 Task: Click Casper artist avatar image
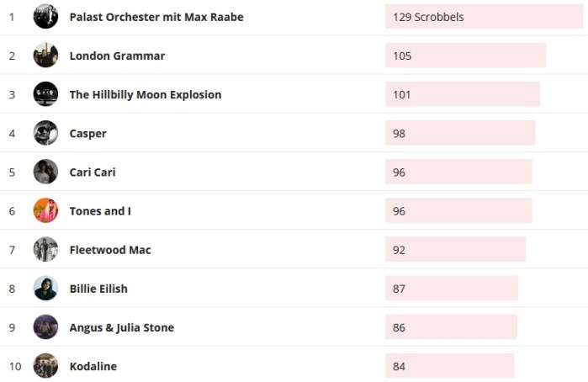(45, 133)
